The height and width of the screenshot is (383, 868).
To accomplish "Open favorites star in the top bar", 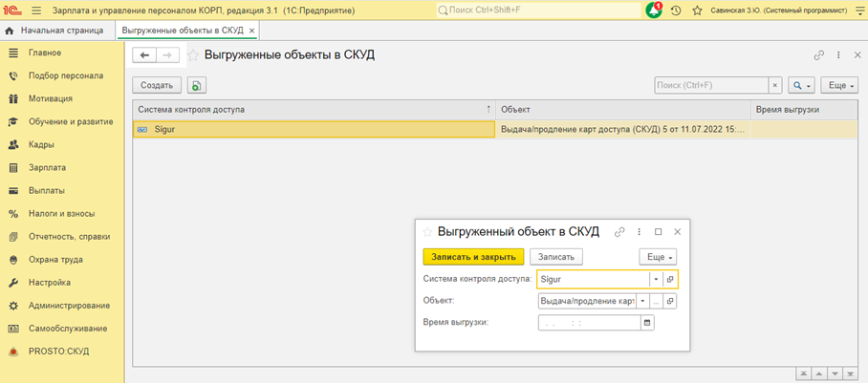I will coord(698,11).
